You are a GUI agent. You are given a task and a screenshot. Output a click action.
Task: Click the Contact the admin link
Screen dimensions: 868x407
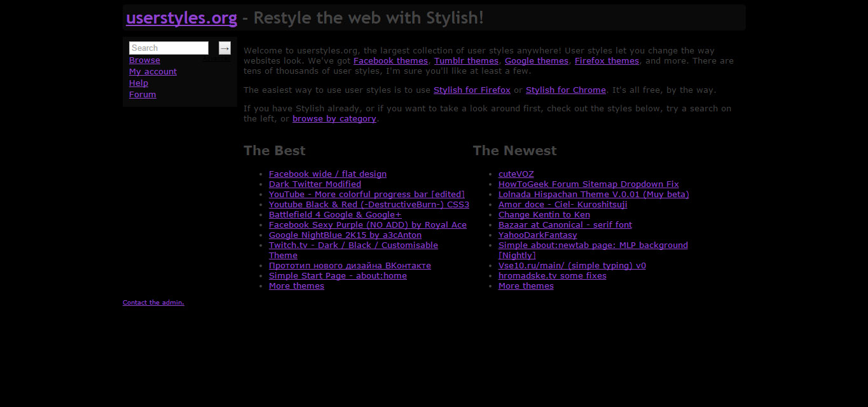pyautogui.click(x=153, y=303)
